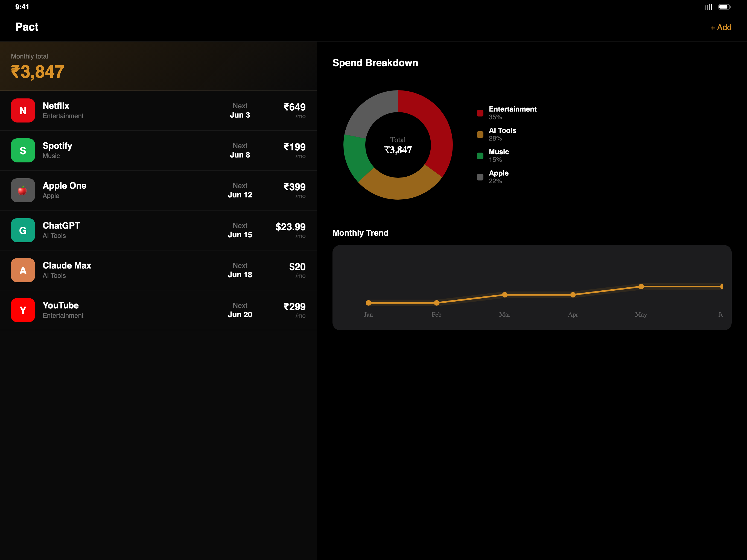Screen dimensions: 747x560
Task: Open the Claude Max subscription name
Action: coord(67,266)
